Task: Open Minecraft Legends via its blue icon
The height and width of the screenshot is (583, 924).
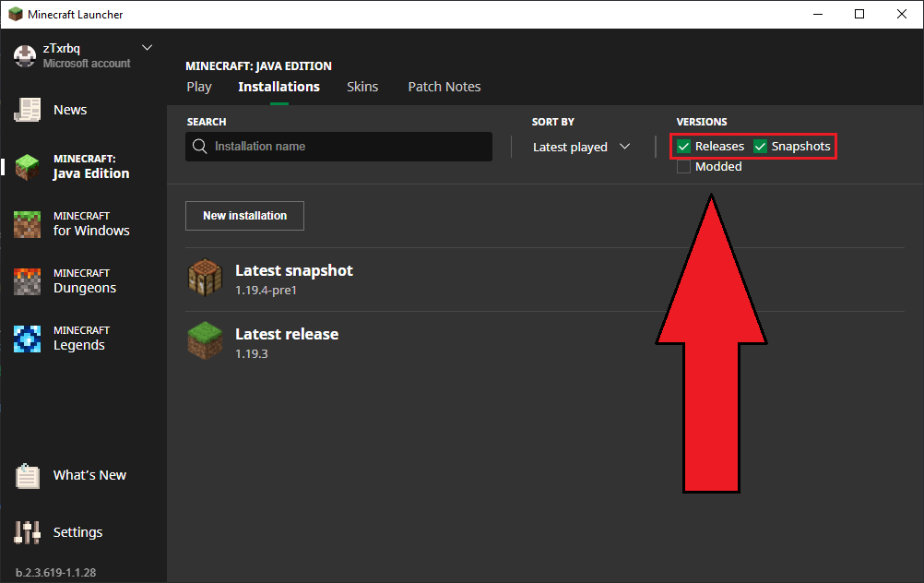Action: tap(27, 339)
